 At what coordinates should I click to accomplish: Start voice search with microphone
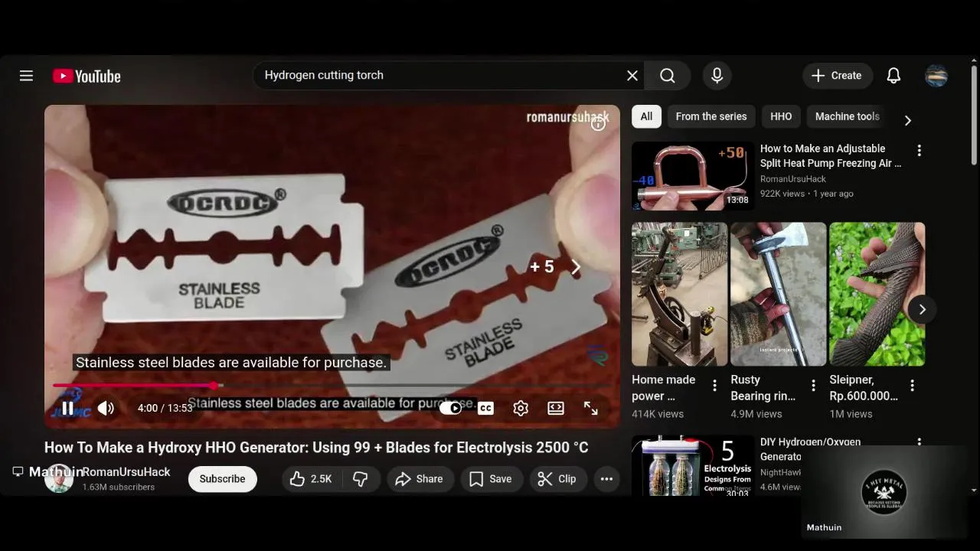click(x=717, y=76)
